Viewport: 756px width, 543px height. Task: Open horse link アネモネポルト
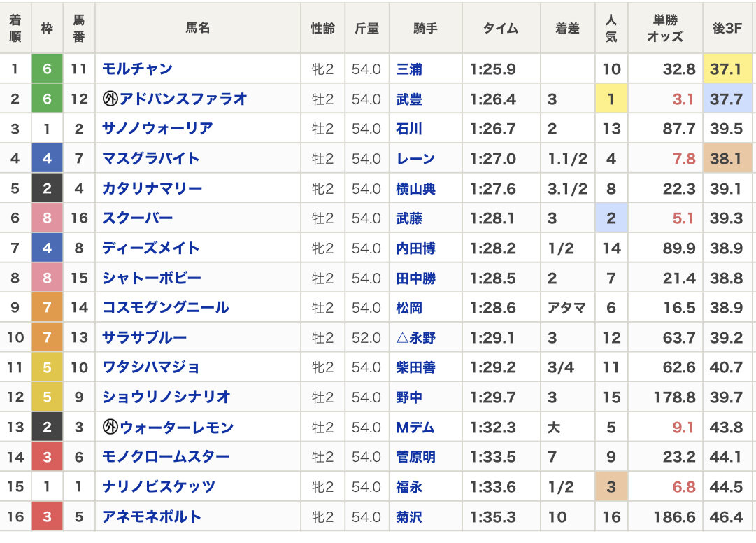(x=152, y=516)
